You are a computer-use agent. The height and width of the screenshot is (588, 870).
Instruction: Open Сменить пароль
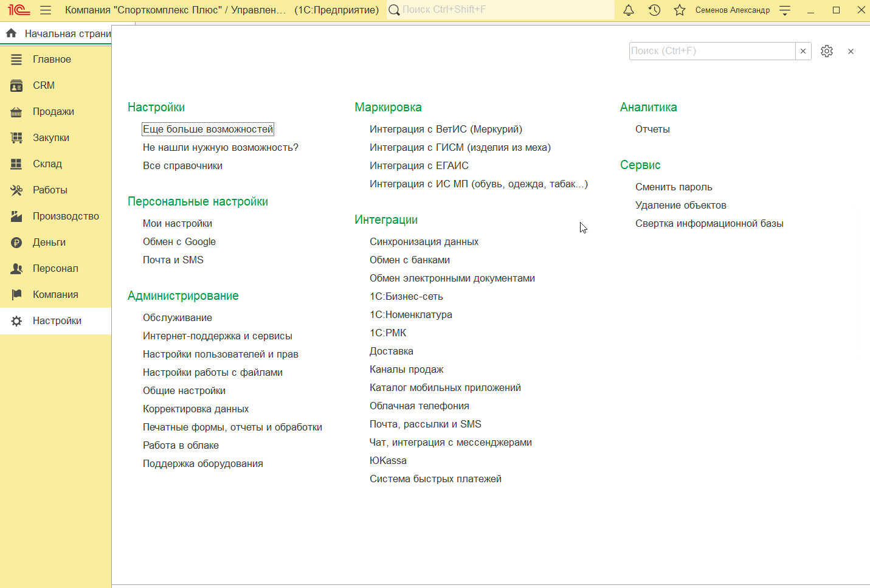674,187
